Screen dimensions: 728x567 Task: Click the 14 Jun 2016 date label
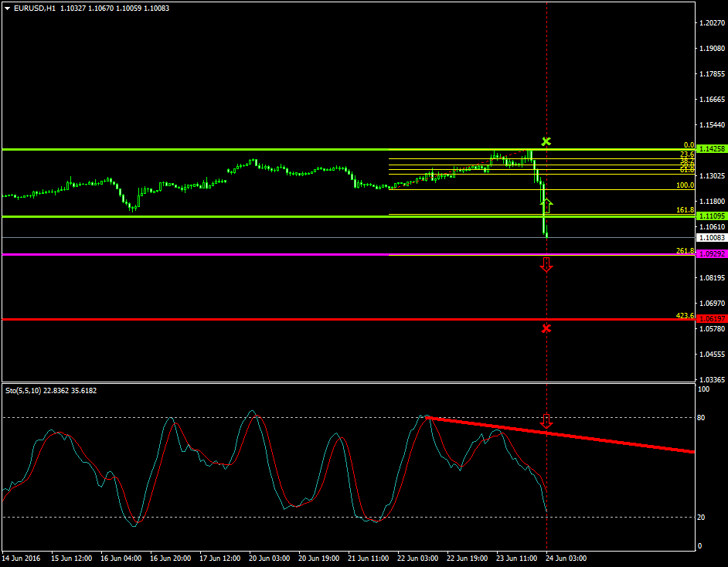(x=22, y=557)
